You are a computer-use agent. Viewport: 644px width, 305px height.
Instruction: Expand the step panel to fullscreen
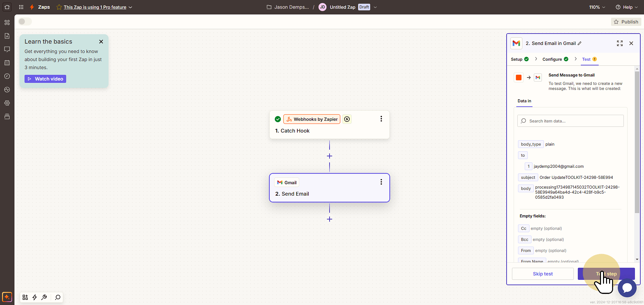[x=620, y=43]
